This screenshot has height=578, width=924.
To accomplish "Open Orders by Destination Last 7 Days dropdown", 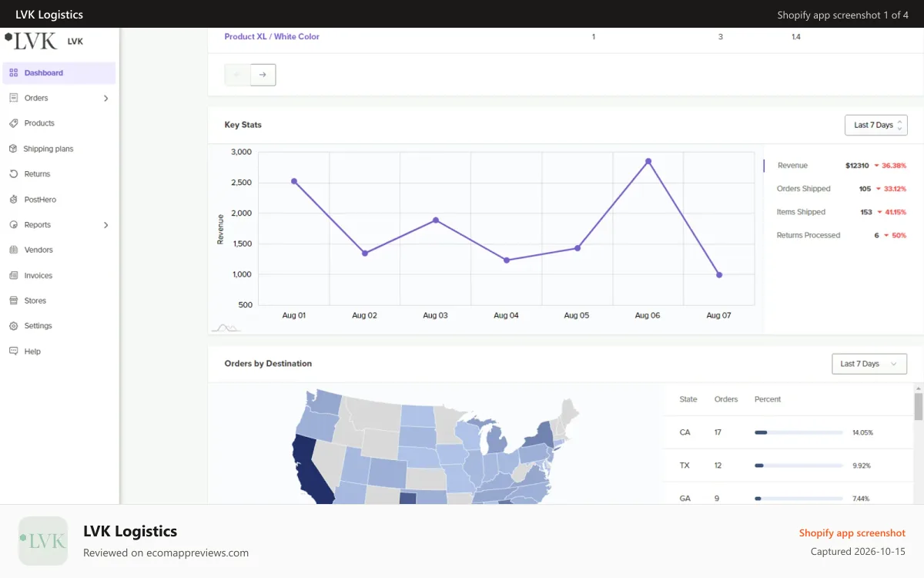I will point(869,364).
